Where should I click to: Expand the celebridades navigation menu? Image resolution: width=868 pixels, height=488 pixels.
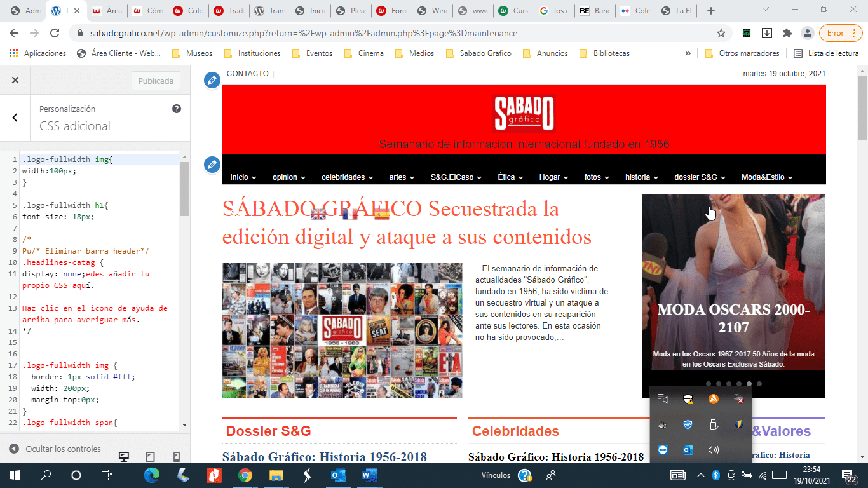[x=346, y=177]
